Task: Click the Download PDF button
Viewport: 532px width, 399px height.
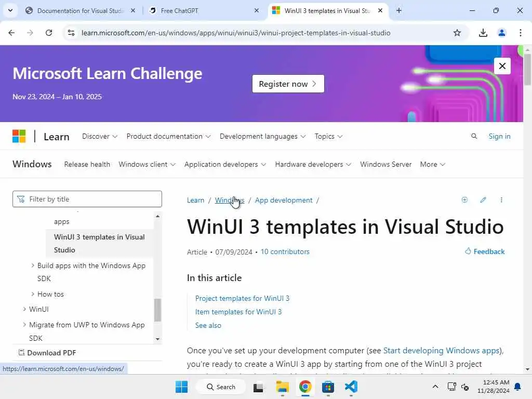Action: pos(47,353)
